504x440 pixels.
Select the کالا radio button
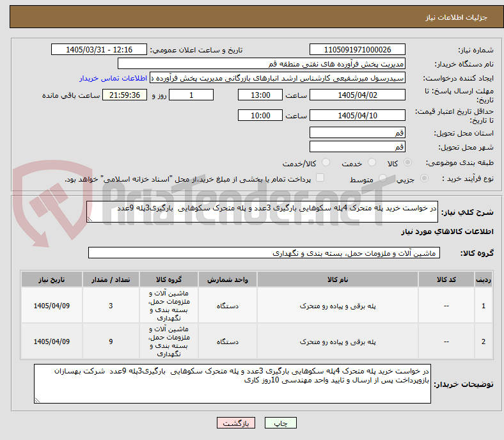[407, 162]
